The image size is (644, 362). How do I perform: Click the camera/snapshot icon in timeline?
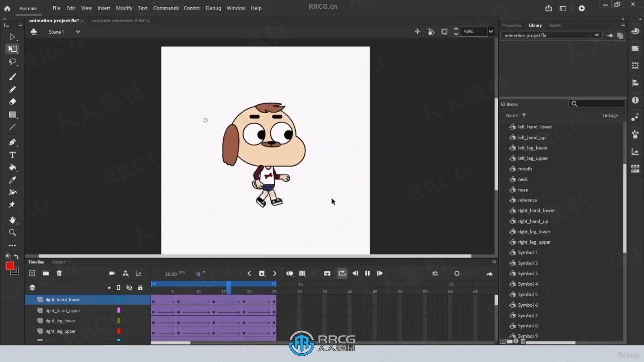click(111, 273)
